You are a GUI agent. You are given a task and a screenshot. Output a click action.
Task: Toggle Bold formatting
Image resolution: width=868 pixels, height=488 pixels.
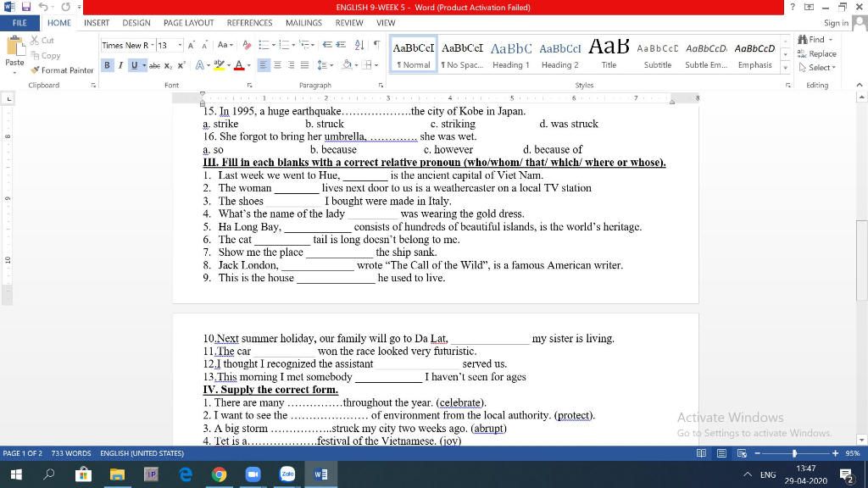click(x=107, y=65)
